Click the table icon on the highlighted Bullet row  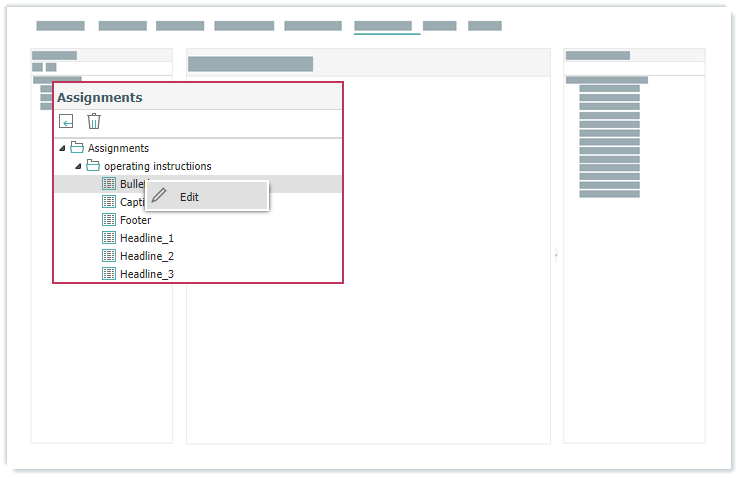click(110, 184)
